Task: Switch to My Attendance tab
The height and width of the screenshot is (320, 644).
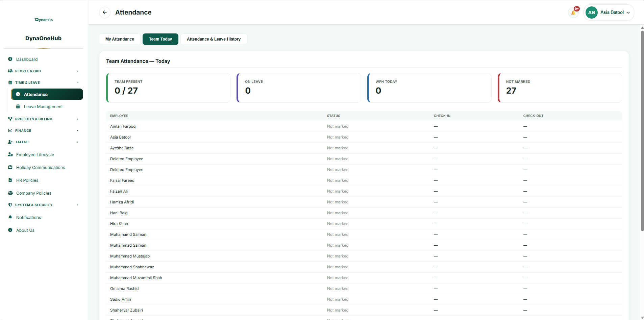Action: 120,39
